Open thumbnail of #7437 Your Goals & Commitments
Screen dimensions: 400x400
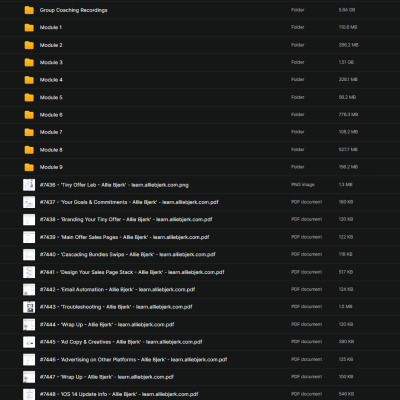[x=29, y=202]
